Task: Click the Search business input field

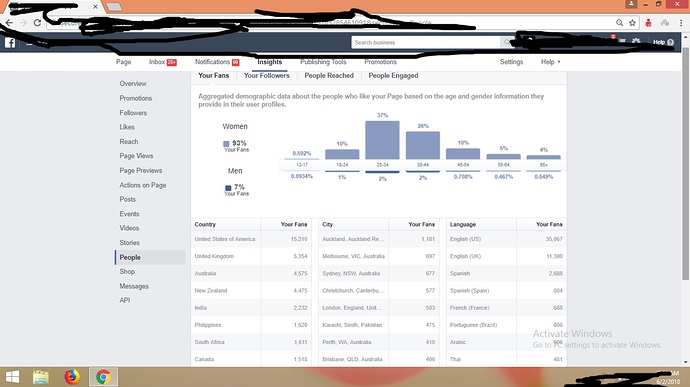Action: tap(426, 43)
